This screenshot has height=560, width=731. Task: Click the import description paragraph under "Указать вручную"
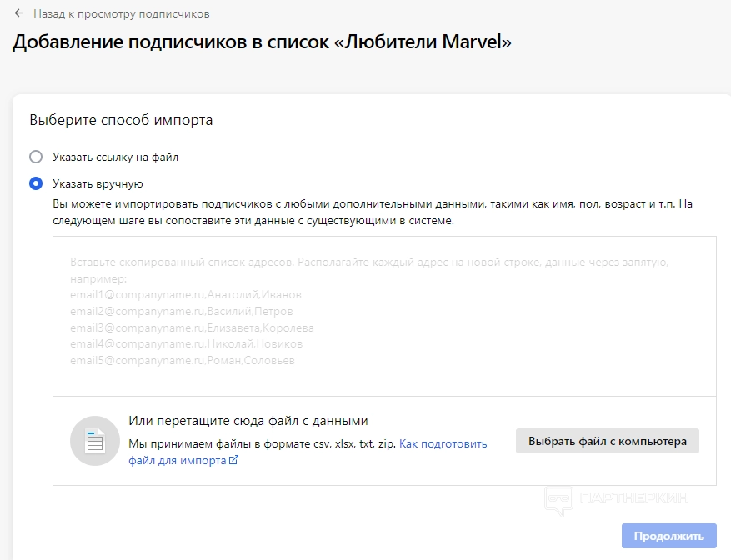(x=373, y=212)
